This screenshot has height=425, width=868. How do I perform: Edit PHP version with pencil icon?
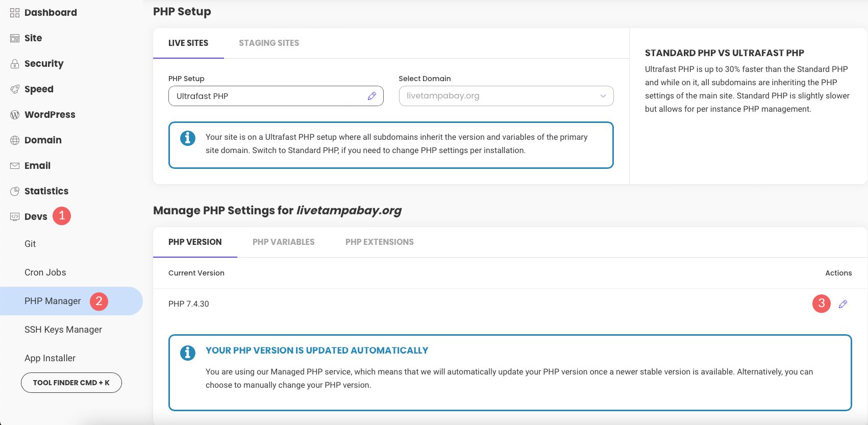[842, 304]
